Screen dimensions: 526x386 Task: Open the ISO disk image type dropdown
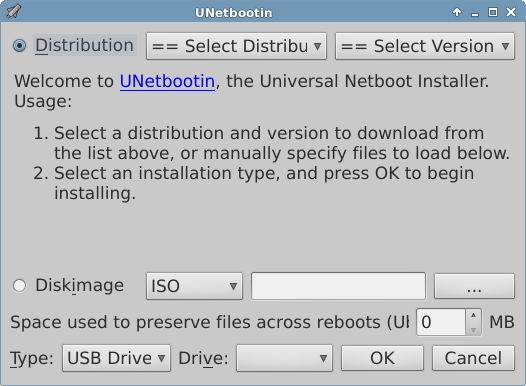click(194, 286)
